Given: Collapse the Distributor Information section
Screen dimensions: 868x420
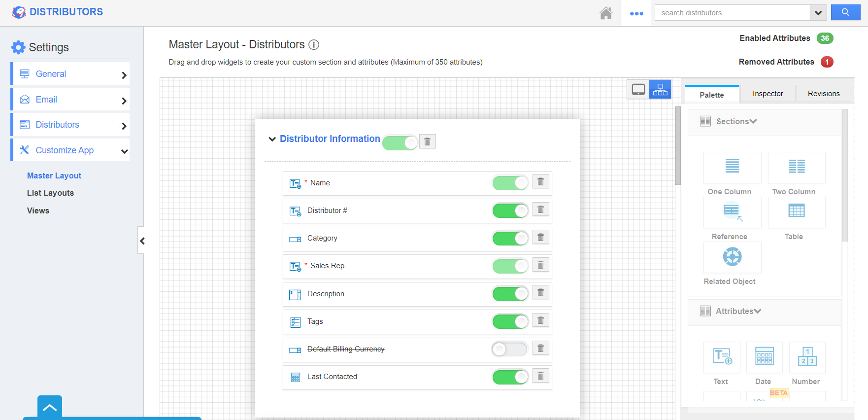Looking at the screenshot, I should pos(272,139).
